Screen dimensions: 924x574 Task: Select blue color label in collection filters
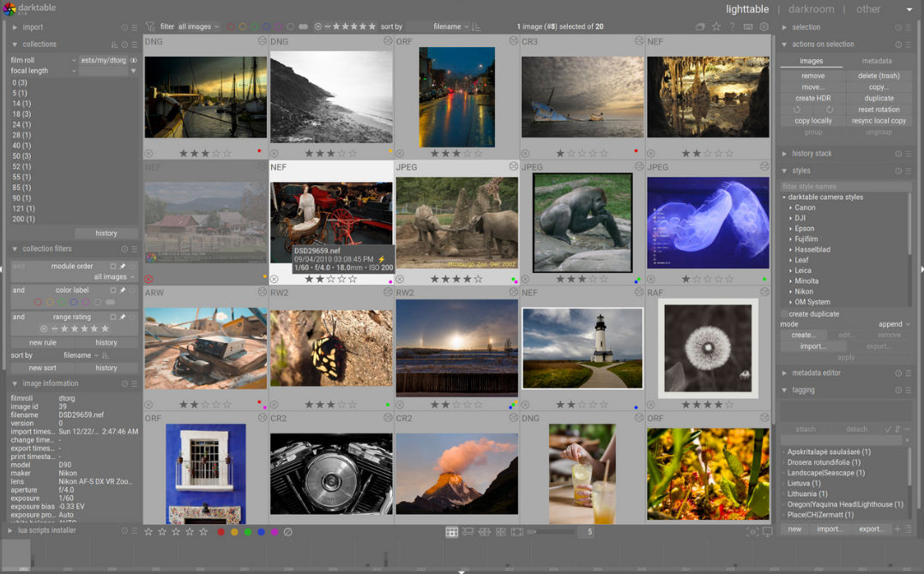(x=74, y=302)
